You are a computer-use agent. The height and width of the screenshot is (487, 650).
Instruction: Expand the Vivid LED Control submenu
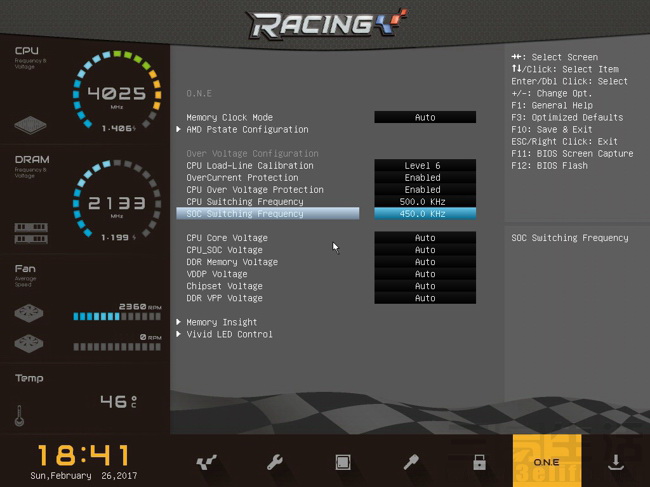click(229, 334)
